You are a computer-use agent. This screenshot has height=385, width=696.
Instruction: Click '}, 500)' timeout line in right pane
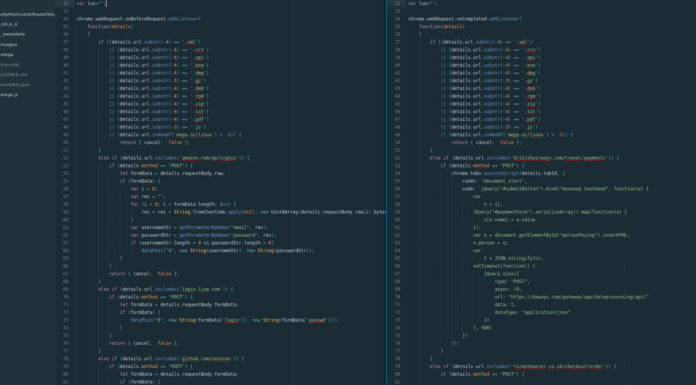point(482,328)
